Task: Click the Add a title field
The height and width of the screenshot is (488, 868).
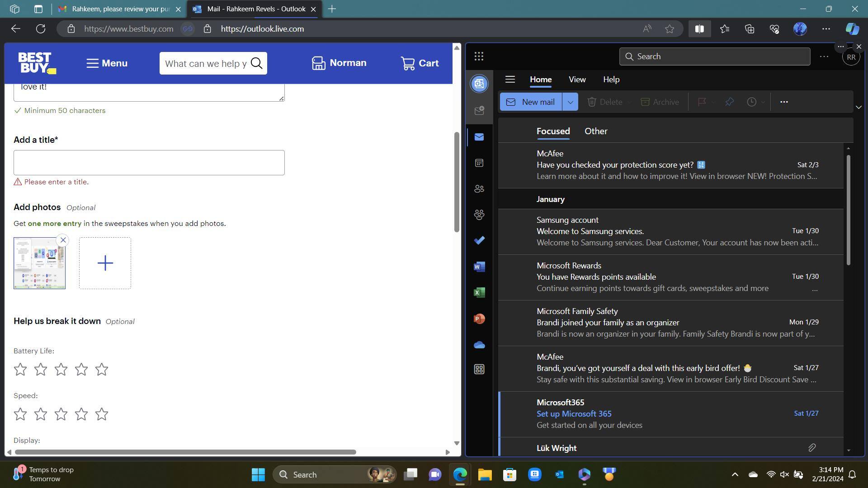Action: pos(149,163)
